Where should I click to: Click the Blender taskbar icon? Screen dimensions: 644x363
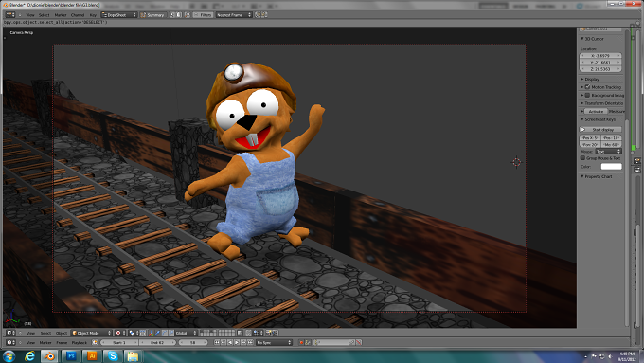49,356
